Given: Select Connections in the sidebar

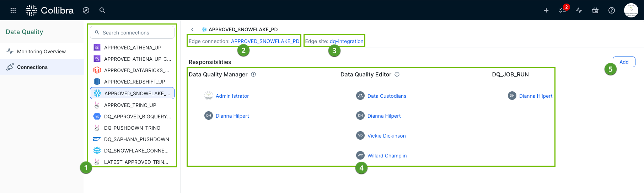Looking at the screenshot, I should point(42,67).
